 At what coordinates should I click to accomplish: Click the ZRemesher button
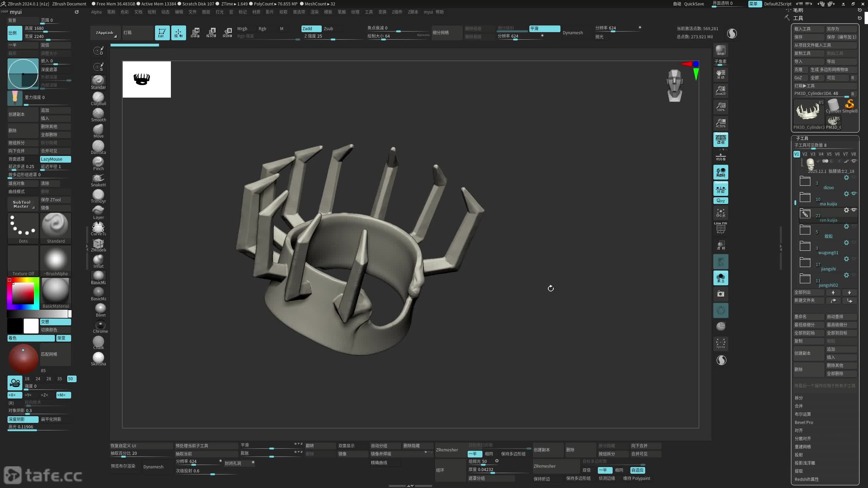[447, 450]
